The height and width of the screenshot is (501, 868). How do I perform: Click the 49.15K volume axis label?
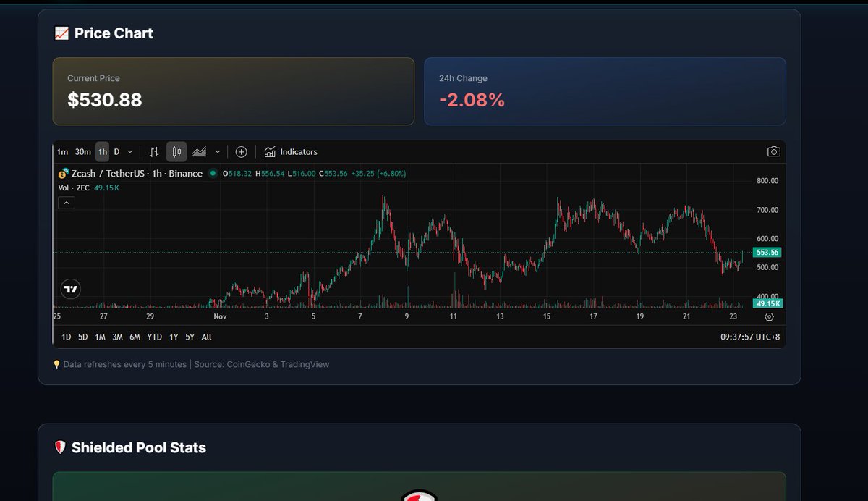767,303
